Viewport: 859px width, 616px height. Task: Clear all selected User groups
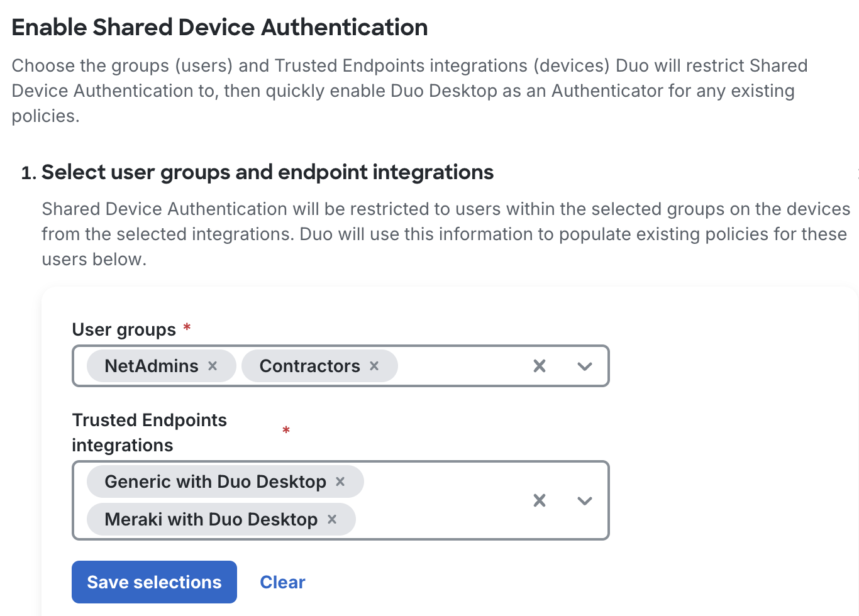pos(540,366)
